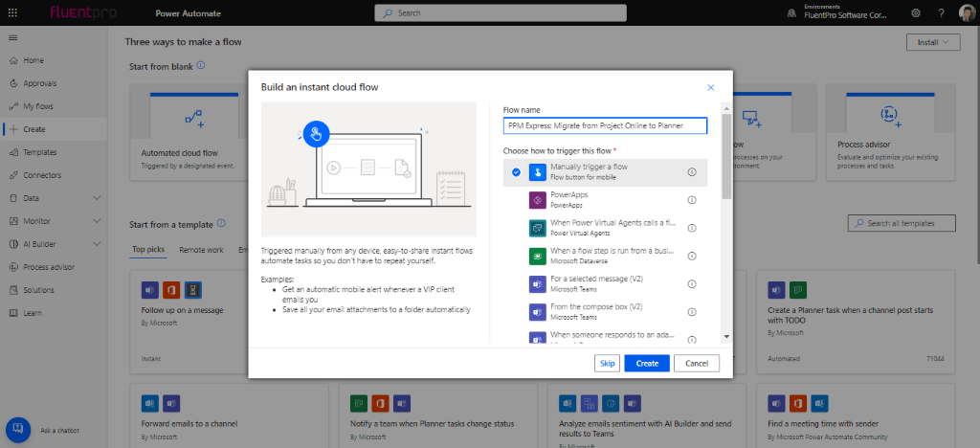
Task: Select When a flow step is run trigger
Action: [605, 257]
